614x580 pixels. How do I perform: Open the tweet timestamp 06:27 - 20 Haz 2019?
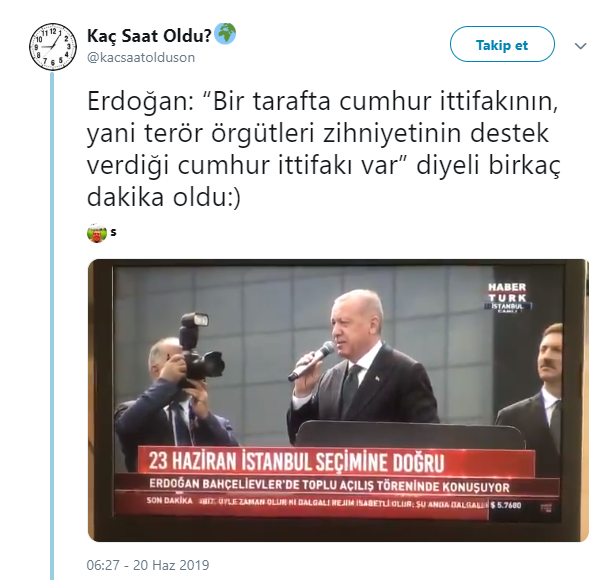pyautogui.click(x=148, y=565)
